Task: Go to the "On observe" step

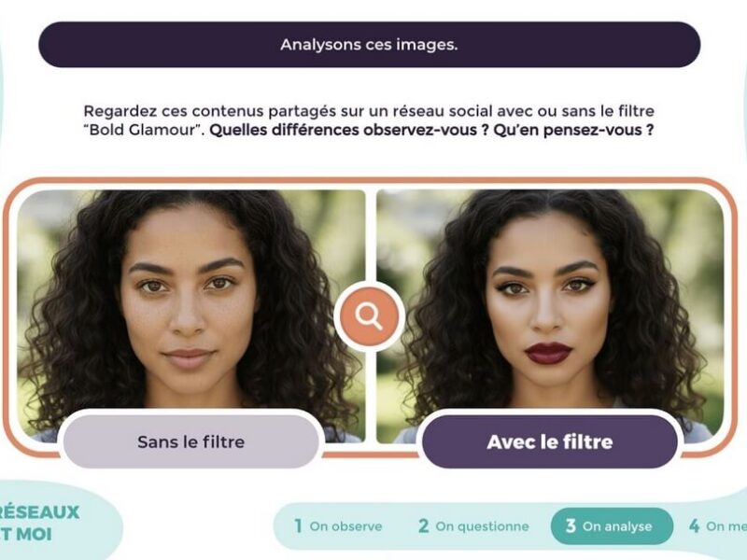Action: coord(338,526)
